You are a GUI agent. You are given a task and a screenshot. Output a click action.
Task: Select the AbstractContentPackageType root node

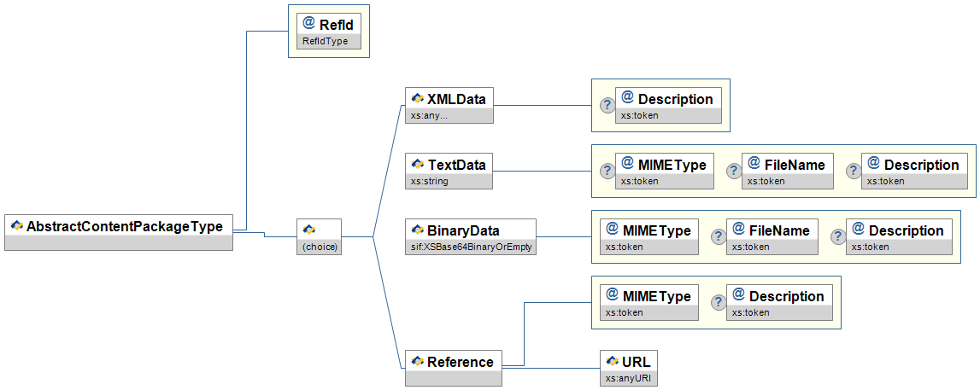[119, 231]
